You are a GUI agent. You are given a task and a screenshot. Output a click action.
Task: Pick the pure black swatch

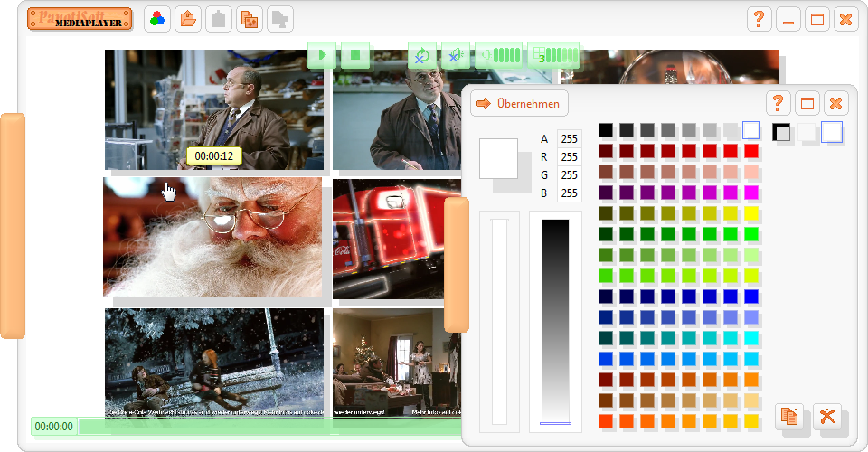(x=605, y=130)
